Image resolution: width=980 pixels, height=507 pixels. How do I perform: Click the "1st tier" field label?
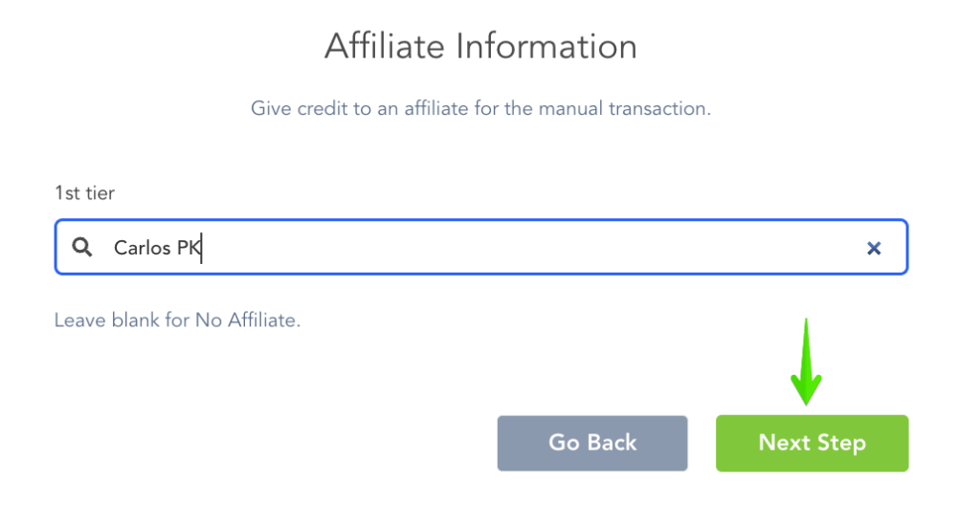pyautogui.click(x=84, y=193)
